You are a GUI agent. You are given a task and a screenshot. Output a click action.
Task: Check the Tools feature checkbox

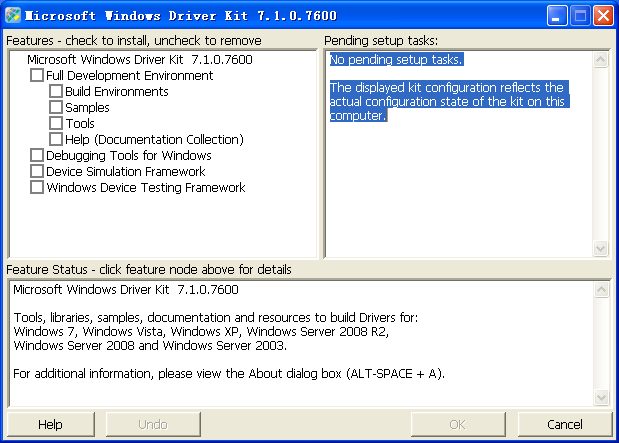click(x=56, y=123)
